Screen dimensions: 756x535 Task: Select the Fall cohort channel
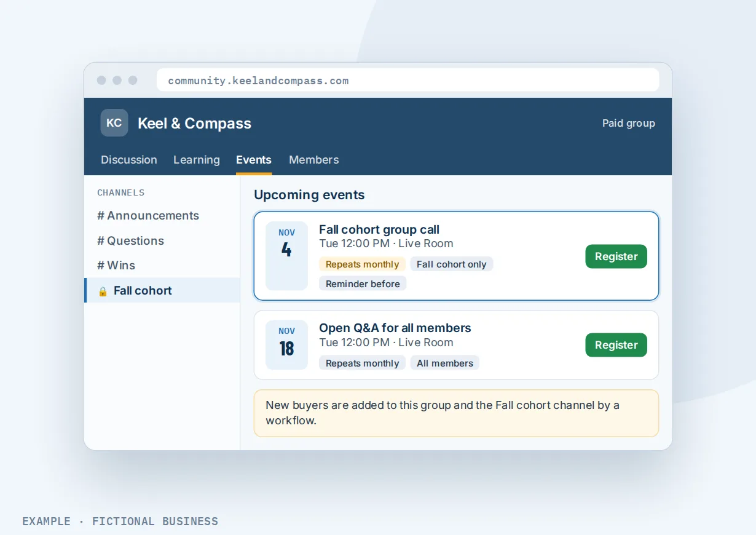coord(162,290)
